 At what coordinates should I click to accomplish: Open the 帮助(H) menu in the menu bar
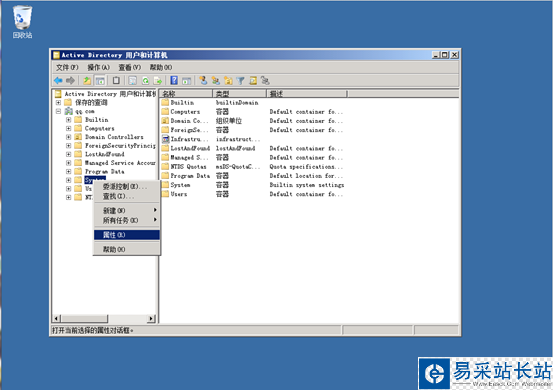click(161, 67)
